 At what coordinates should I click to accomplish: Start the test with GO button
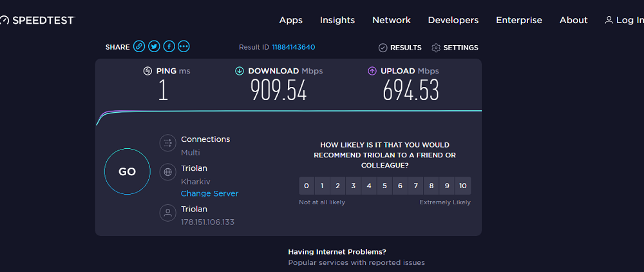(x=128, y=171)
